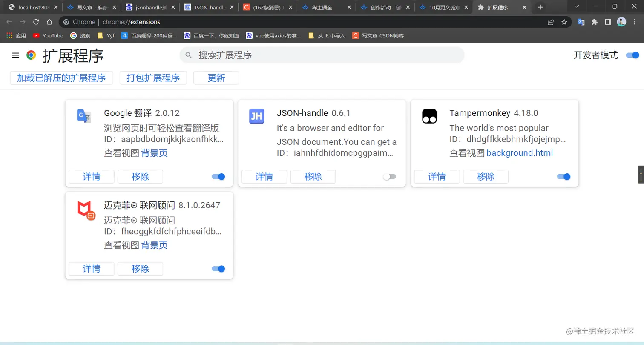This screenshot has width=644, height=345.
Task: Open the 写文章-CSDN博客 bookmark
Action: (x=378, y=36)
